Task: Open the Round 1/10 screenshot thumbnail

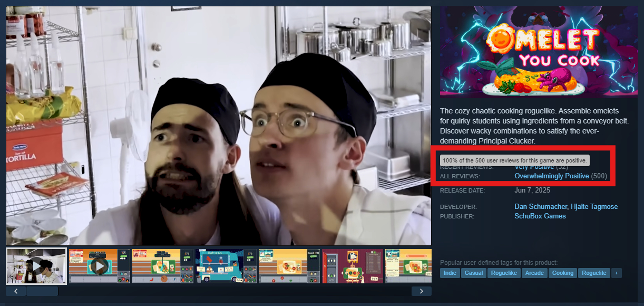Action: pos(289,266)
